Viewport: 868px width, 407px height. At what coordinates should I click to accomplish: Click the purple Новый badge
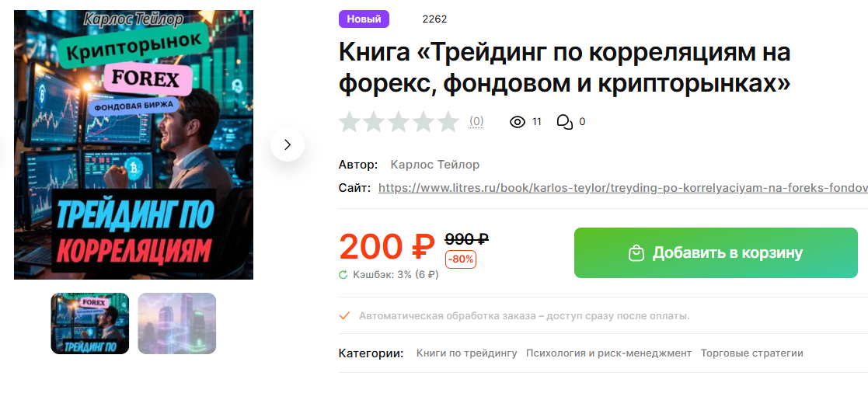tap(364, 19)
